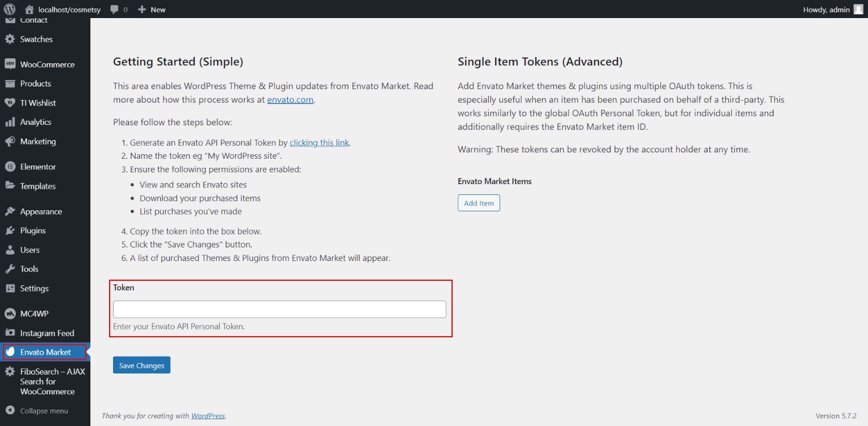Click the Templates folder icon
This screenshot has width=868, height=426.
pyautogui.click(x=10, y=186)
